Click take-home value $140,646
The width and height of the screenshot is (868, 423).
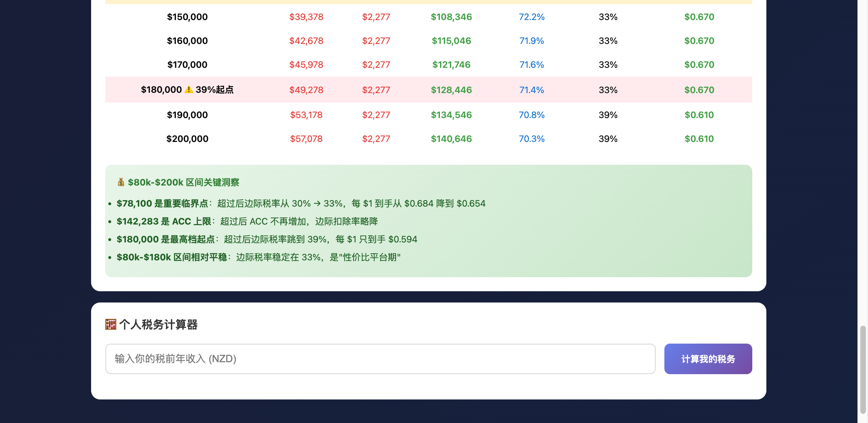(x=451, y=139)
